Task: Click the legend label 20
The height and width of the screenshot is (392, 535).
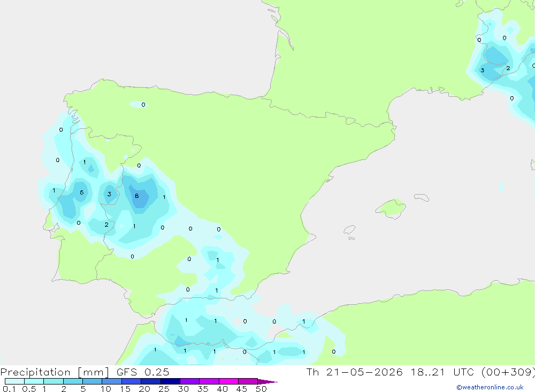Action: coord(144,389)
